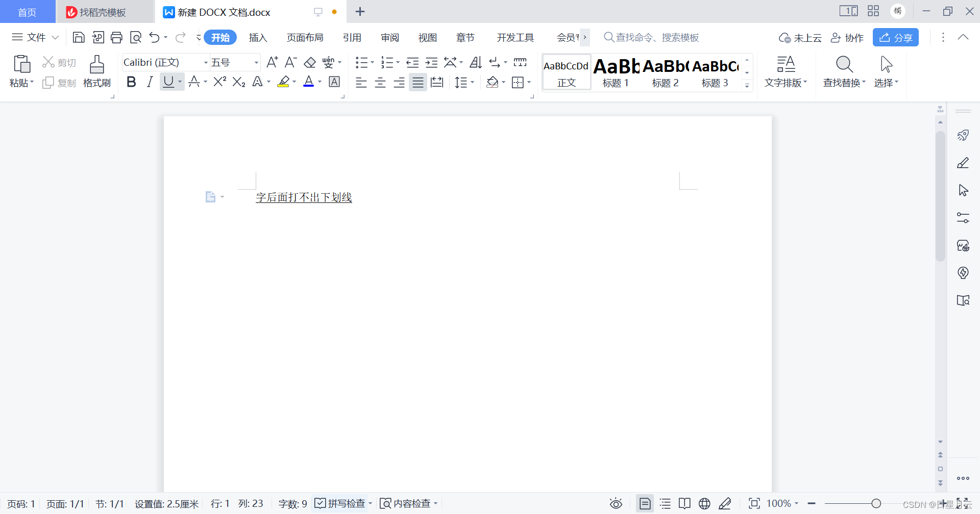Image resolution: width=980 pixels, height=514 pixels.
Task: Toggle align right
Action: point(399,82)
